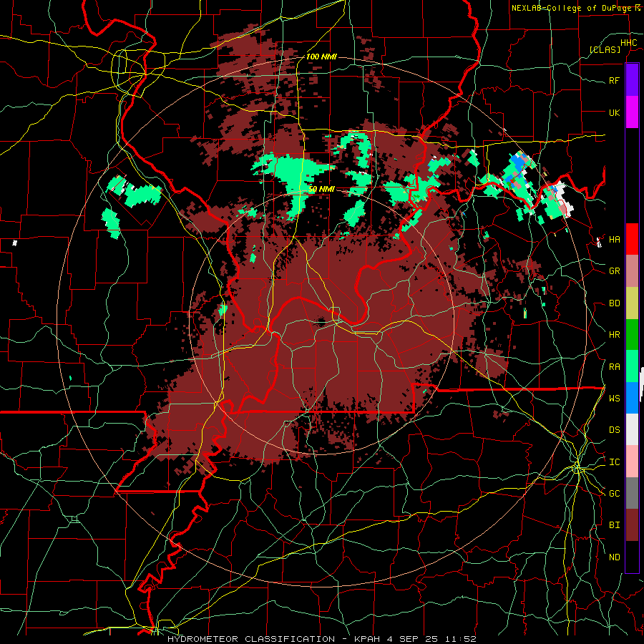This screenshot has width=644, height=644.
Task: Click the GC gray legend swatch
Action: [x=632, y=493]
